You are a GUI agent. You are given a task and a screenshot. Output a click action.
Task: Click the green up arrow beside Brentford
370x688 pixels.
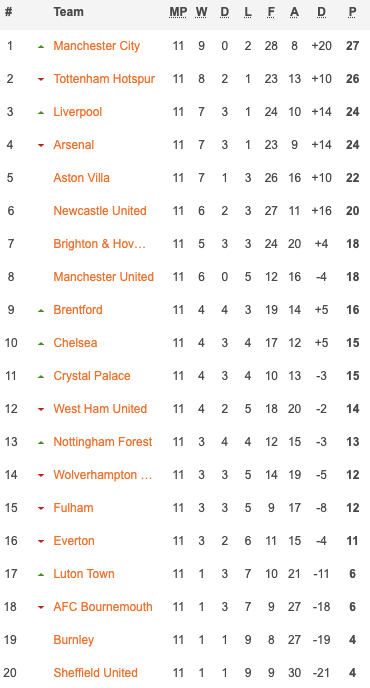pyautogui.click(x=41, y=310)
